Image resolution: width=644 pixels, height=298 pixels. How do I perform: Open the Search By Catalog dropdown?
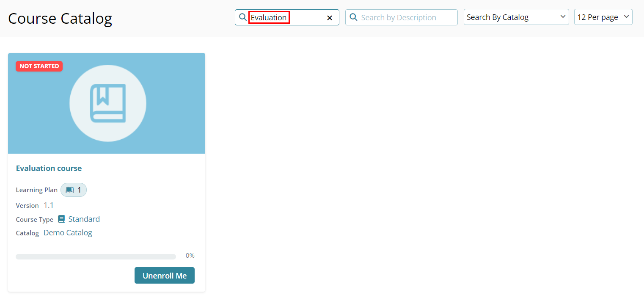pos(516,17)
